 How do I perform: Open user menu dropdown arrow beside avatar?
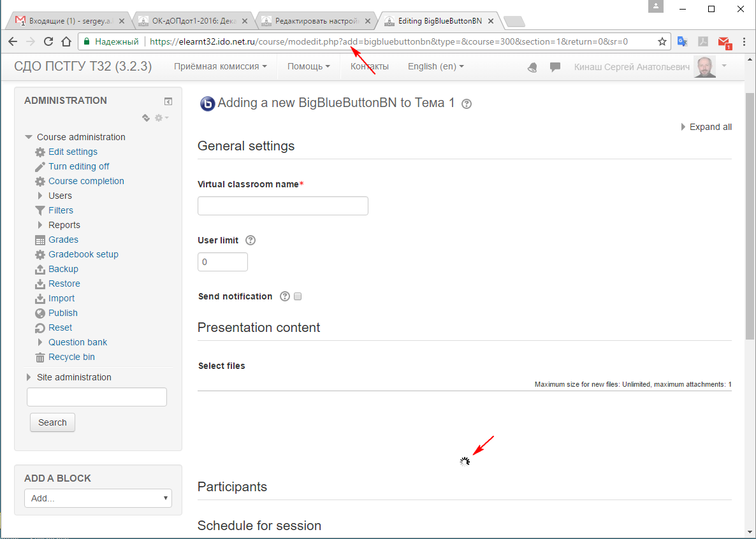[724, 66]
